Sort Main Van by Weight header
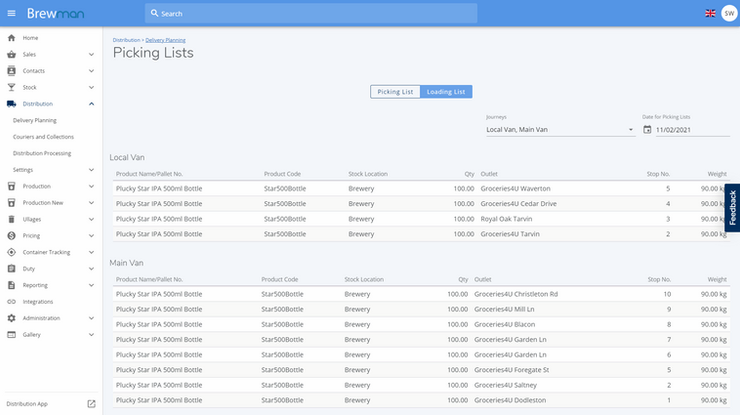The image size is (740, 415). coord(717,279)
